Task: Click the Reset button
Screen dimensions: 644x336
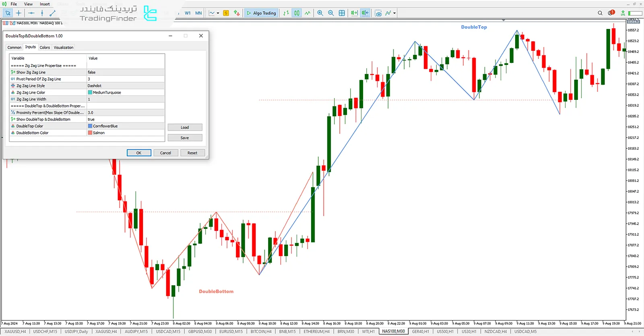Action: tap(192, 153)
